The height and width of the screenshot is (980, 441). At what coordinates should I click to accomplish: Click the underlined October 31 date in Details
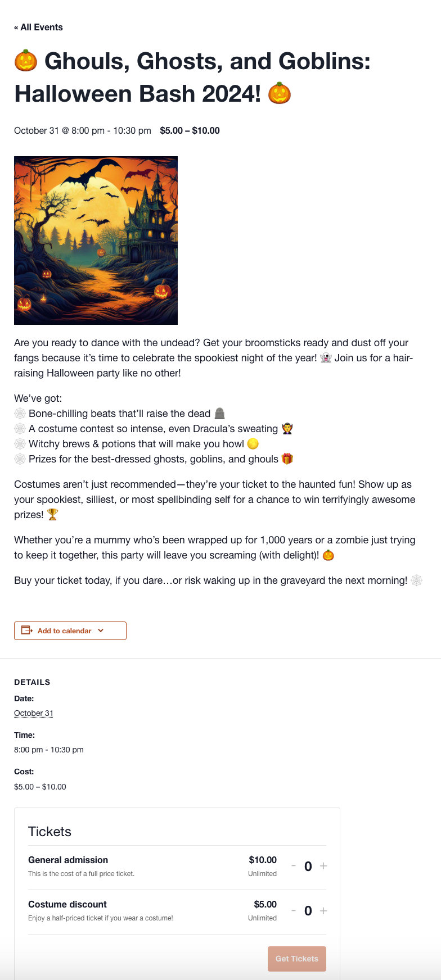[34, 713]
